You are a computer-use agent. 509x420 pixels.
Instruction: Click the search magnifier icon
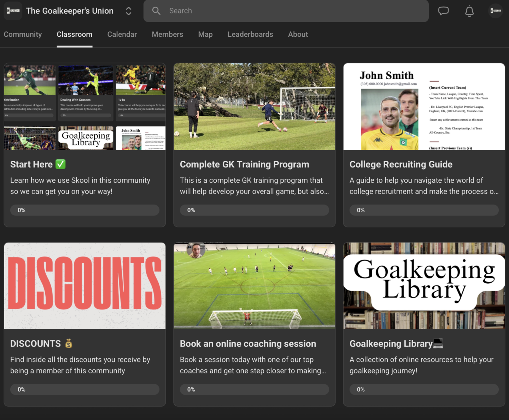pos(156,11)
